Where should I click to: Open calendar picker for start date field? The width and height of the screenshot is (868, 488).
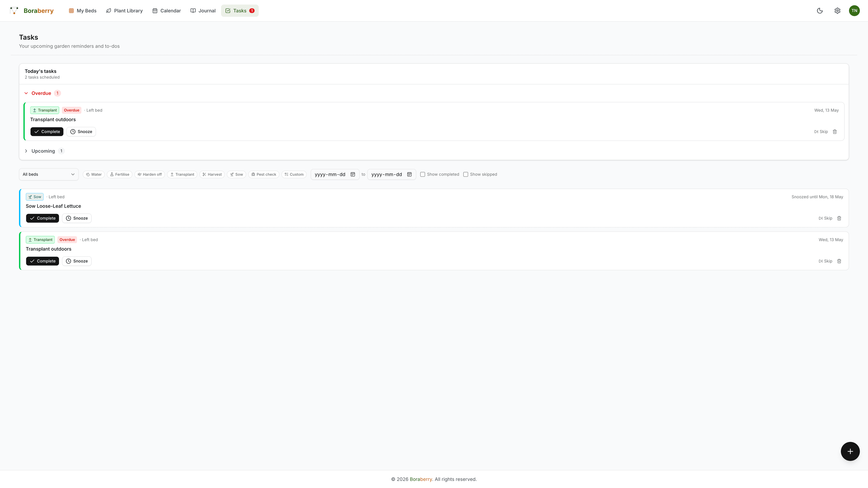click(353, 174)
